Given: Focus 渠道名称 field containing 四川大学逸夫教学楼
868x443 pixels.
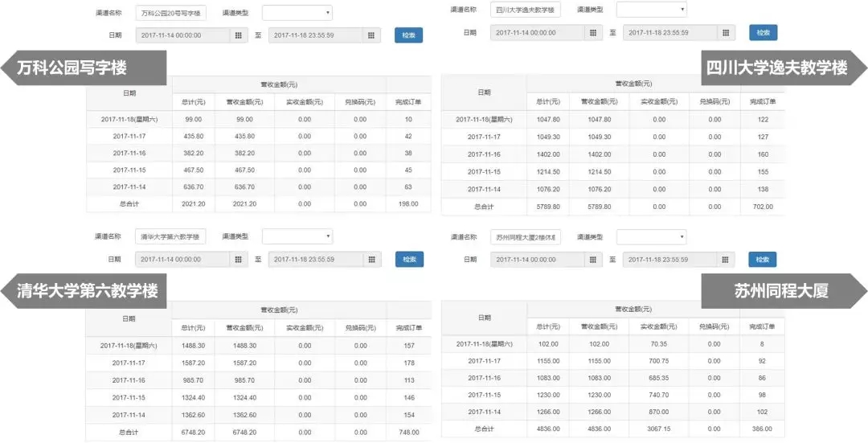Looking at the screenshot, I should pos(526,10).
